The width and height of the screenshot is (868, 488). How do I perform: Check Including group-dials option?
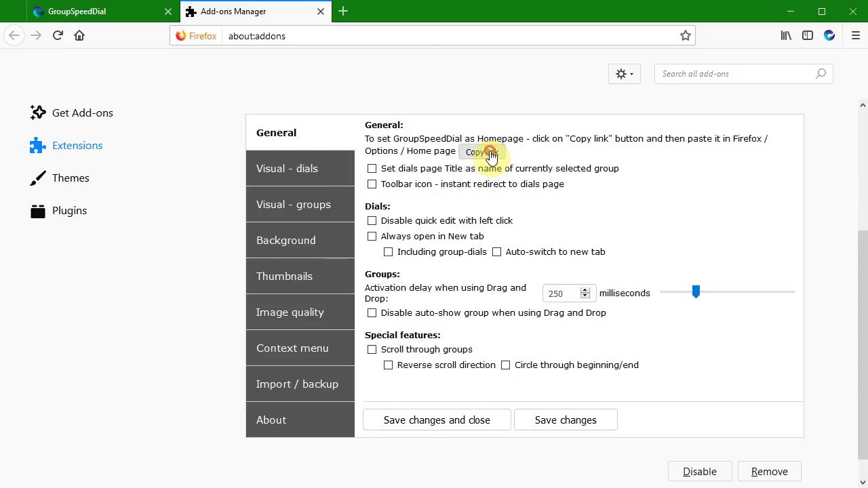(x=388, y=251)
